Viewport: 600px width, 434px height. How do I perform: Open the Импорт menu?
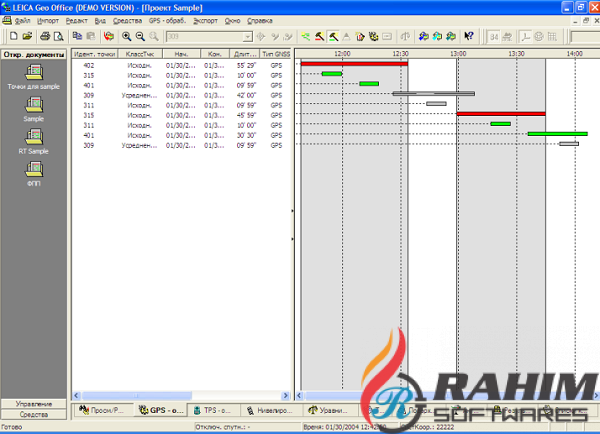[x=48, y=21]
